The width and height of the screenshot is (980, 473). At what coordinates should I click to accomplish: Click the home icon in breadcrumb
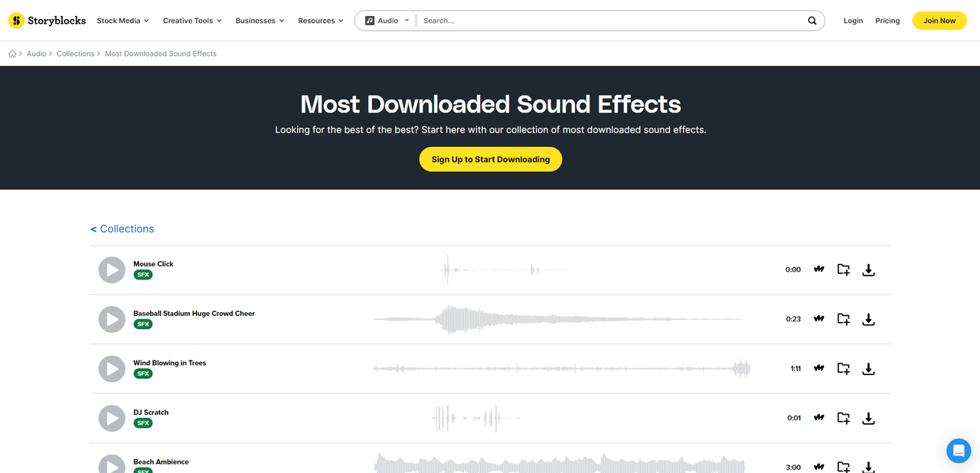tap(12, 54)
